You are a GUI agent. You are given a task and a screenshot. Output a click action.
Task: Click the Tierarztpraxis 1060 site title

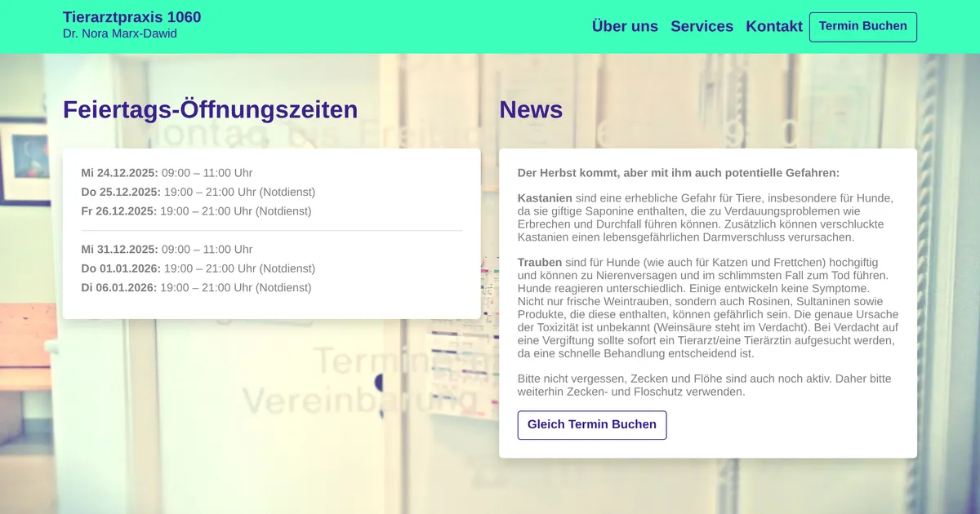pyautogui.click(x=131, y=17)
